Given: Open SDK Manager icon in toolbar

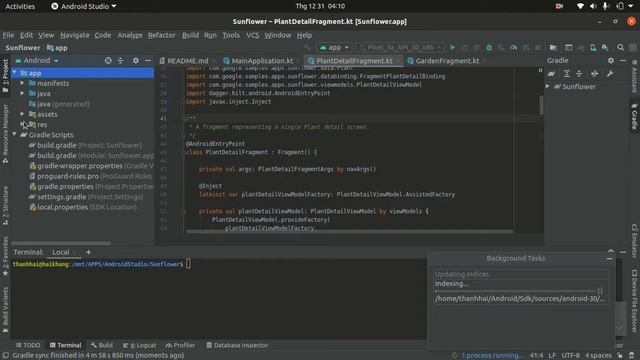Looking at the screenshot, I should pyautogui.click(x=605, y=48).
